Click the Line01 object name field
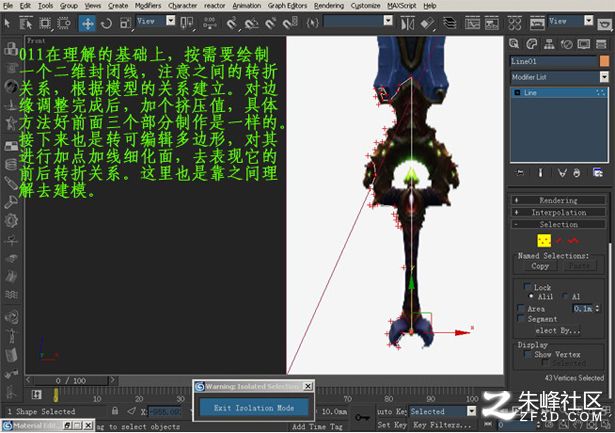The width and height of the screenshot is (615, 433). click(x=553, y=61)
